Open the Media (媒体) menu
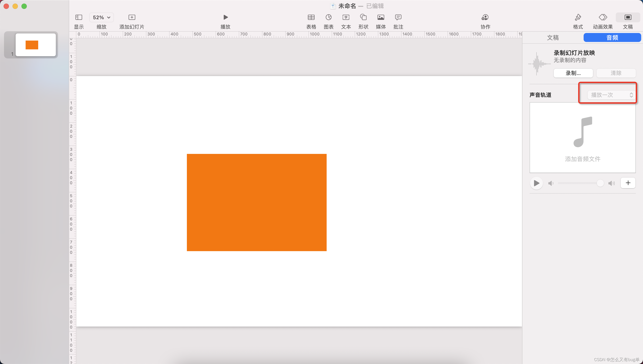Screen dimensions: 643x364 380,17
